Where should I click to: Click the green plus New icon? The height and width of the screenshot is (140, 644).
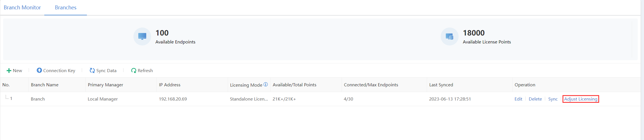9,71
